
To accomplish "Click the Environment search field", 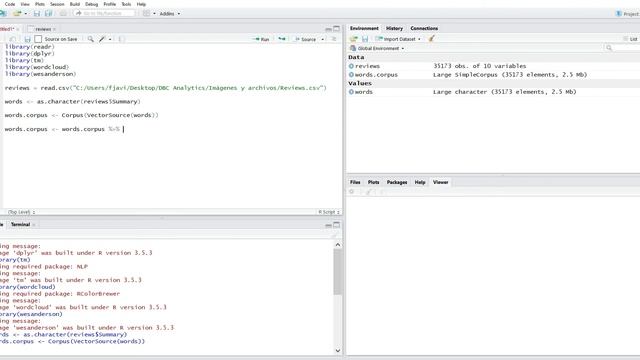I will point(622,48).
